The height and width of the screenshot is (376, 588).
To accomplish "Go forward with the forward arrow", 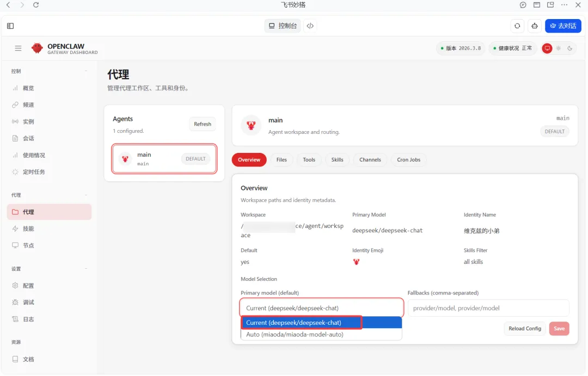I will tap(22, 5).
